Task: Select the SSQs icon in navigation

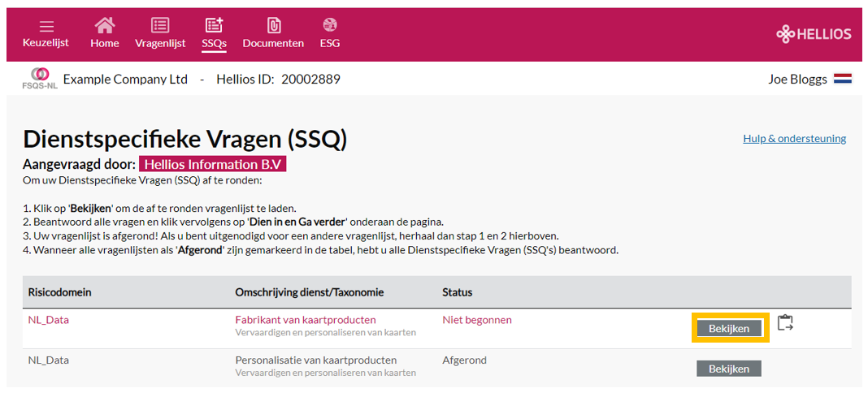Action: (x=215, y=25)
